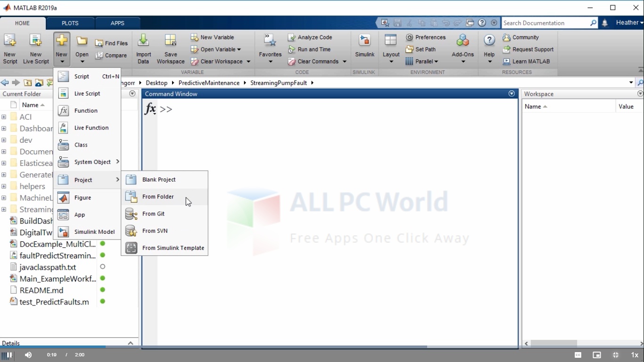Click Run and Time
Screen dimensions: 644x362
click(x=309, y=49)
